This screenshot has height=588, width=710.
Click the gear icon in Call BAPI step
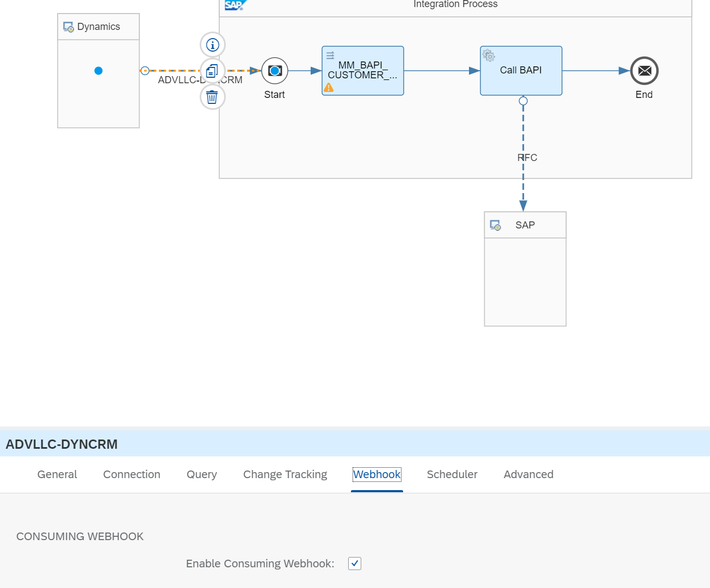[x=489, y=55]
